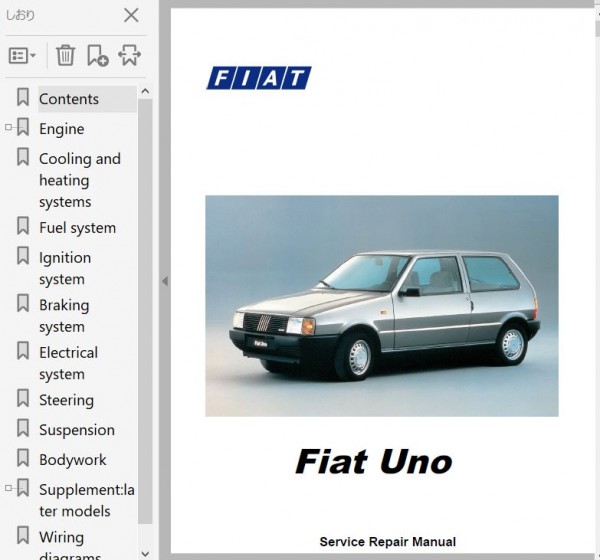Image resolution: width=600 pixels, height=560 pixels.
Task: Click the Suspension bookmark icon
Action: coord(23,428)
